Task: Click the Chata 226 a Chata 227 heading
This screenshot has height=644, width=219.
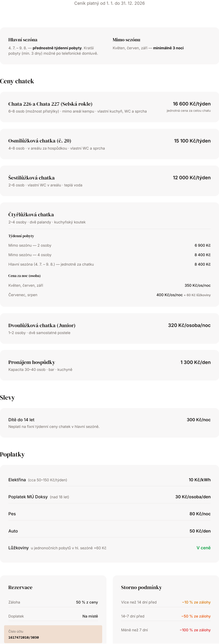Action: (50, 104)
